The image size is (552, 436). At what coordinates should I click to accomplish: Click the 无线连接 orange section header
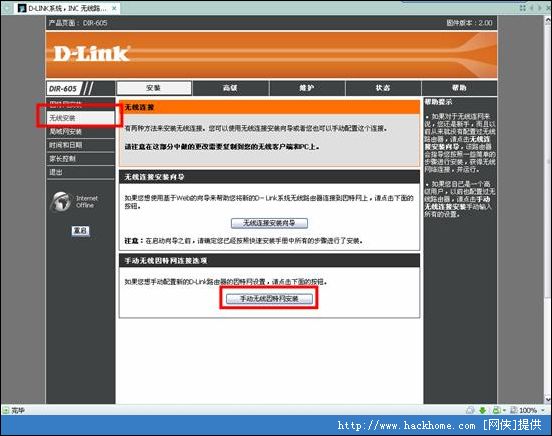tap(269, 107)
